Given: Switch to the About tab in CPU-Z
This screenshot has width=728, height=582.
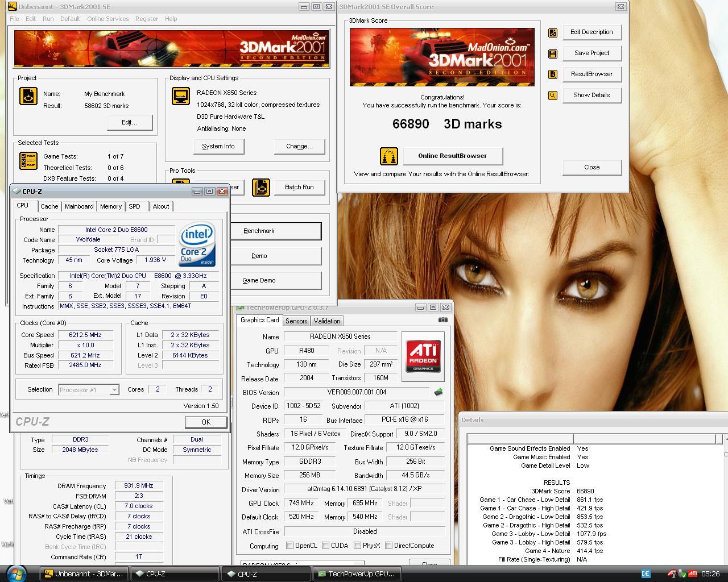Looking at the screenshot, I should click(161, 206).
